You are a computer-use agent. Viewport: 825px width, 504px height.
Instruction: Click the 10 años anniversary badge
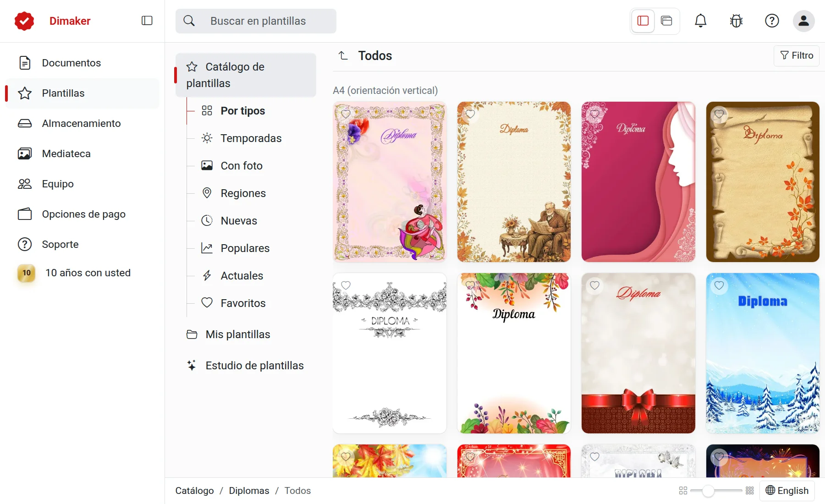point(27,273)
